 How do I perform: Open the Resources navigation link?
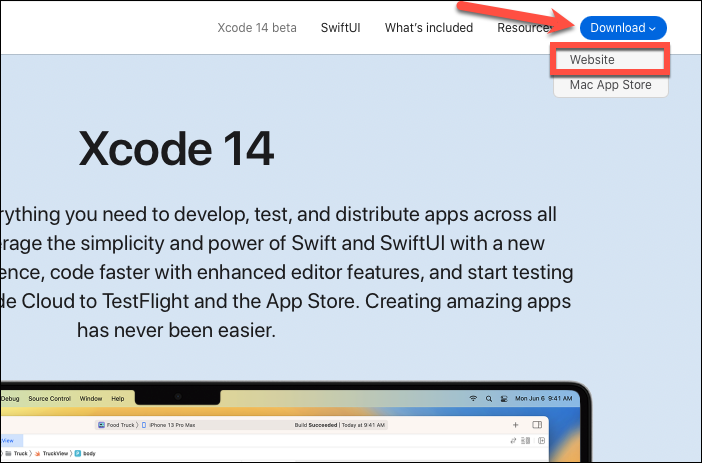coord(524,28)
